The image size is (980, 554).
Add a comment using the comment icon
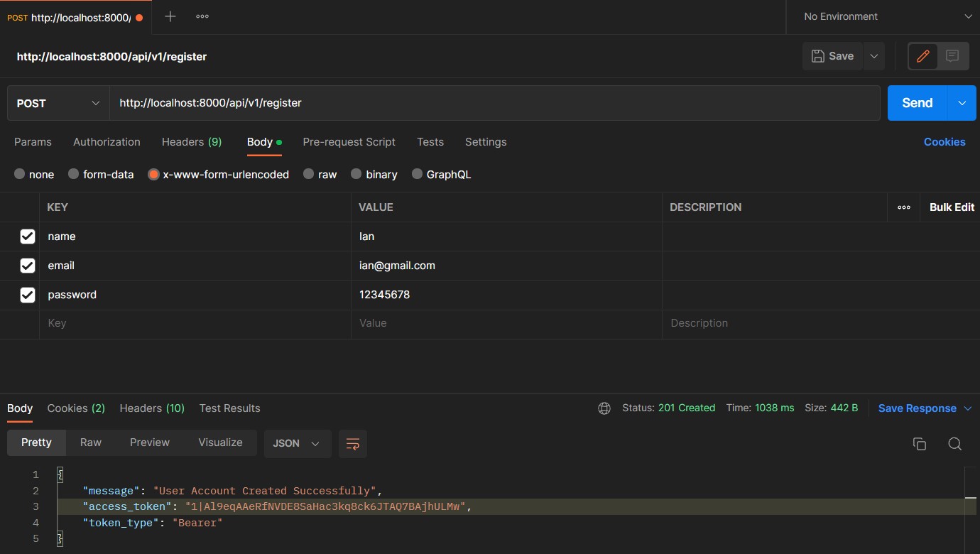pos(950,56)
